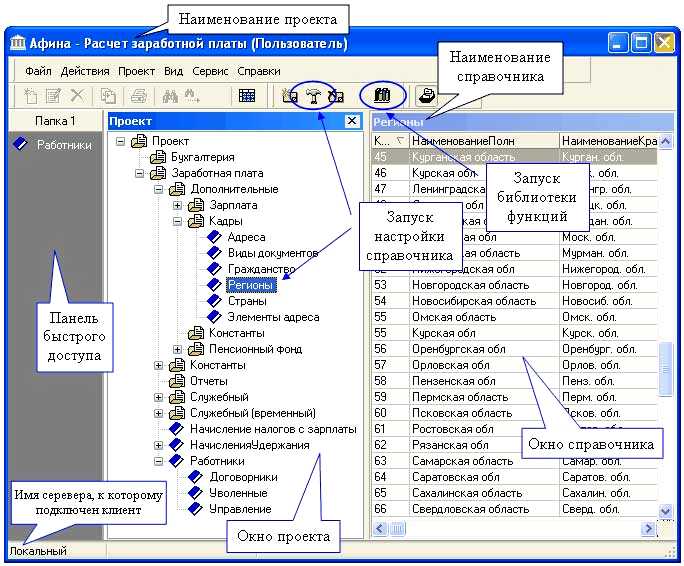Click the horizontal scrollbar thumb
Viewport: 684px width, 566px height.
397,529
